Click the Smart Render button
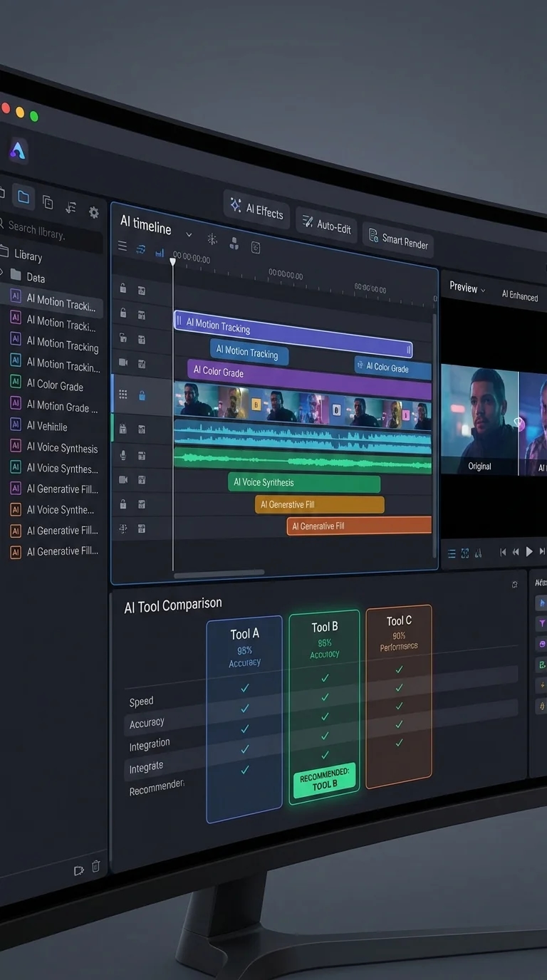This screenshot has width=547, height=980. [x=398, y=241]
